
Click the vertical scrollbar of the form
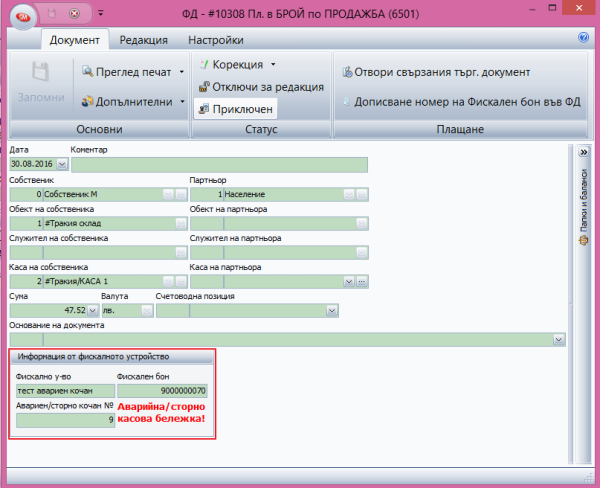pos(571,302)
